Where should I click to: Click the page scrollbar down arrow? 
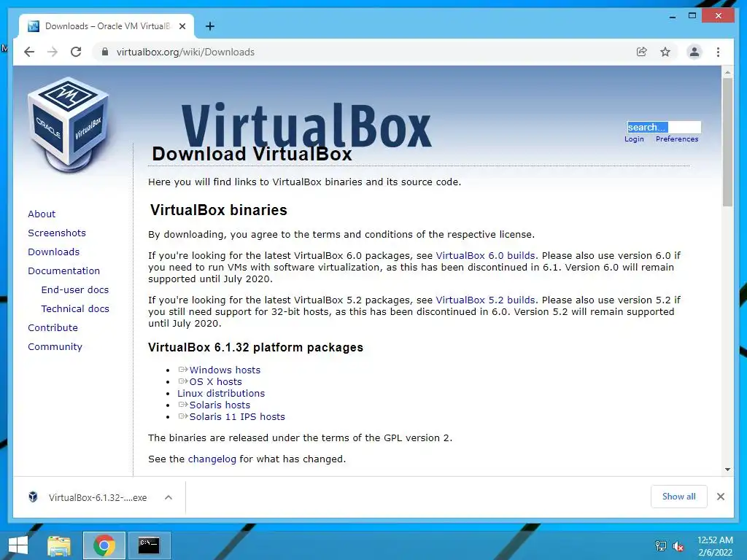(x=727, y=470)
